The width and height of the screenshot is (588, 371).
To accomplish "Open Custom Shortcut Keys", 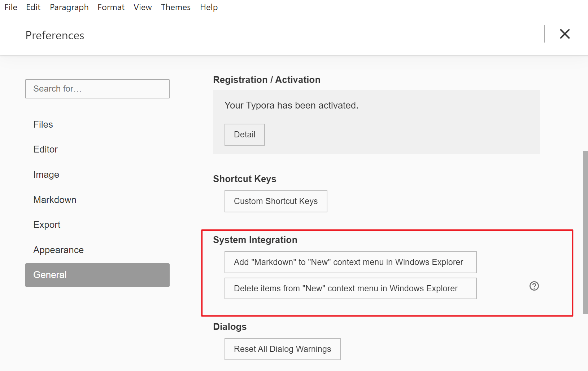I will coord(276,201).
